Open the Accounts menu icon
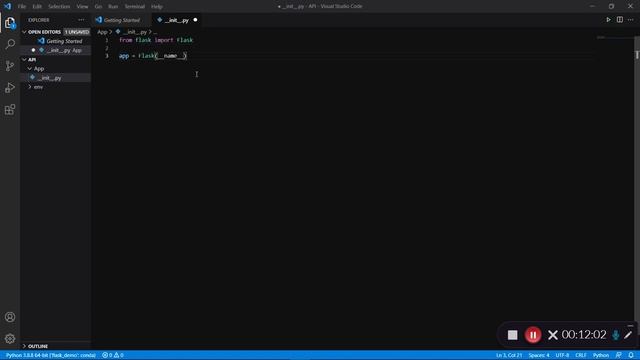The height and width of the screenshot is (360, 640). coord(10,317)
